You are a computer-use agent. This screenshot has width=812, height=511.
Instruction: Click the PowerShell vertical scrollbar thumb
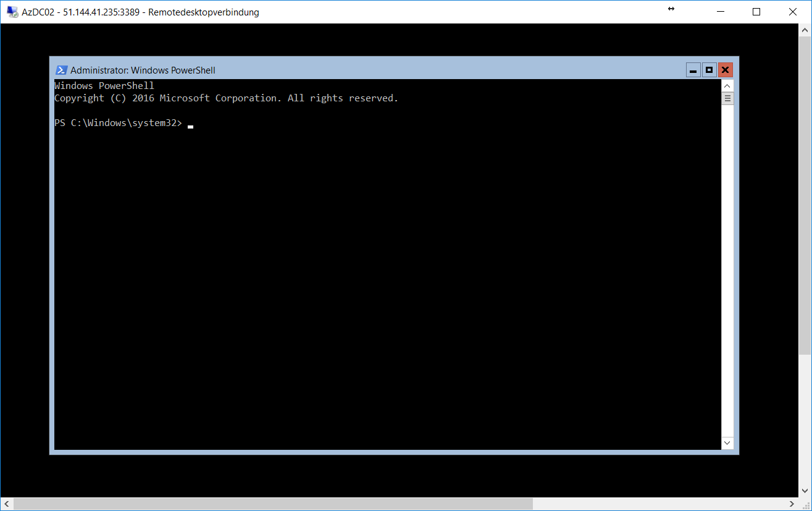727,98
